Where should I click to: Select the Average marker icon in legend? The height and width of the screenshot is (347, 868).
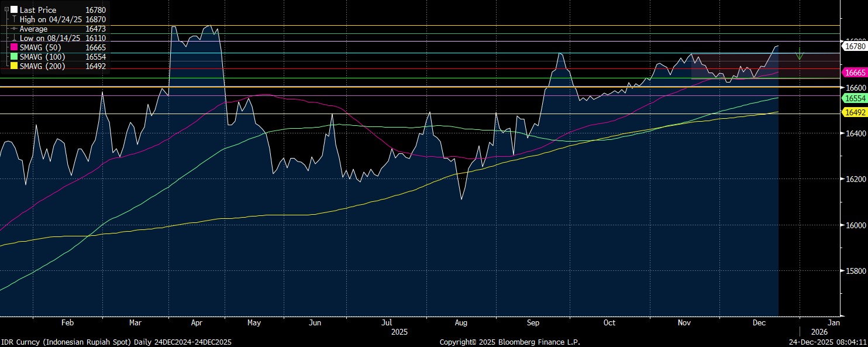[x=14, y=29]
